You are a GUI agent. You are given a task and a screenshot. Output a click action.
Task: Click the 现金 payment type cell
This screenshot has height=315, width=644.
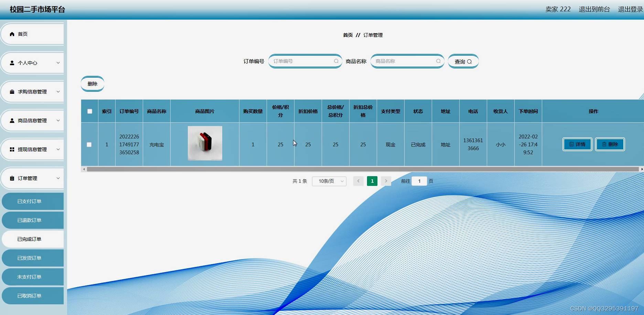click(x=390, y=145)
